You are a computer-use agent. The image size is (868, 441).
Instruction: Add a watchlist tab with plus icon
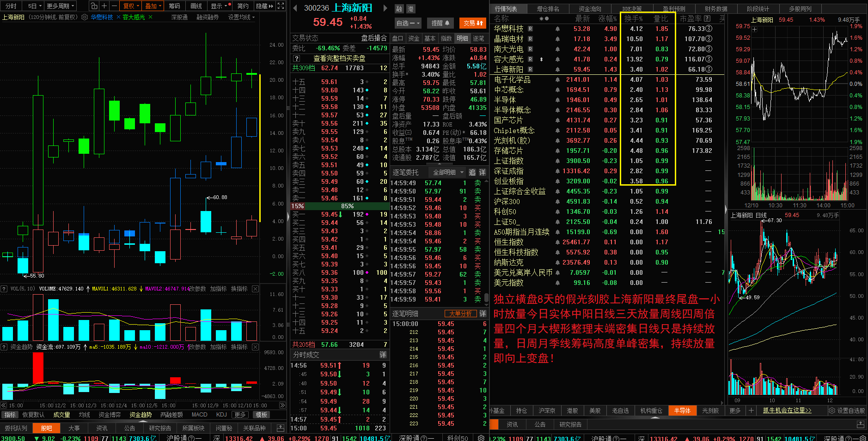click(751, 411)
